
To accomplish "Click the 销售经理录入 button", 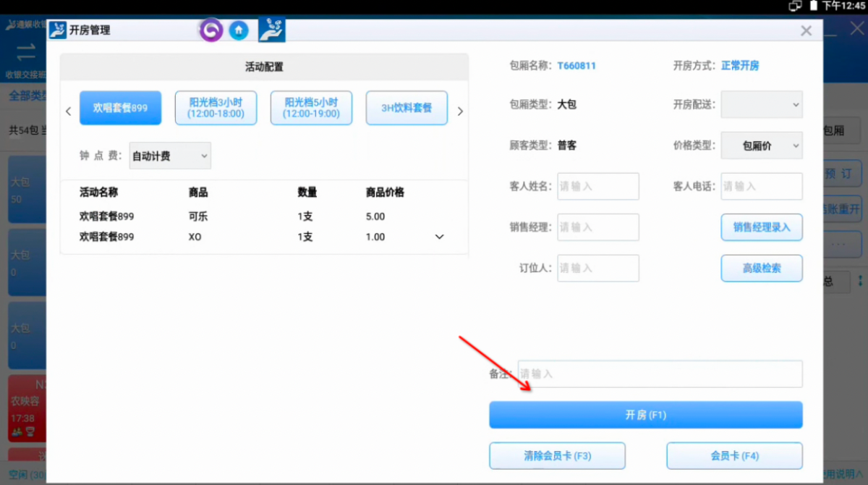I will coord(761,227).
